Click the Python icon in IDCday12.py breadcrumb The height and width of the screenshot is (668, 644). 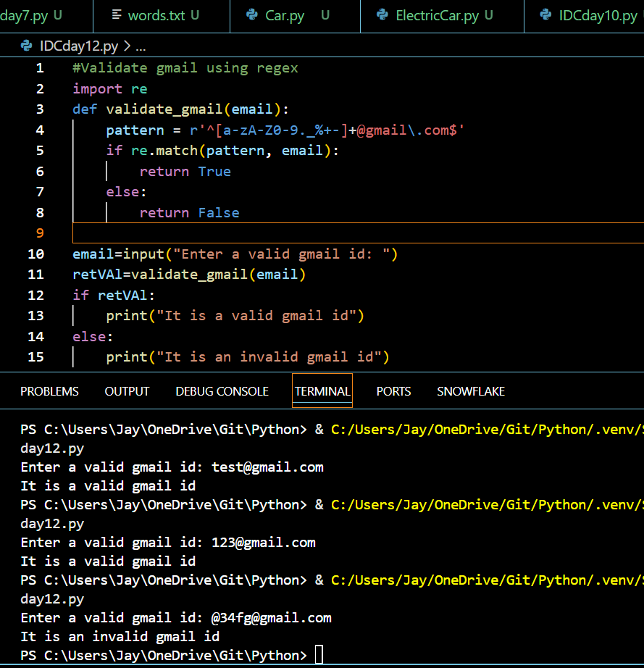tap(26, 46)
